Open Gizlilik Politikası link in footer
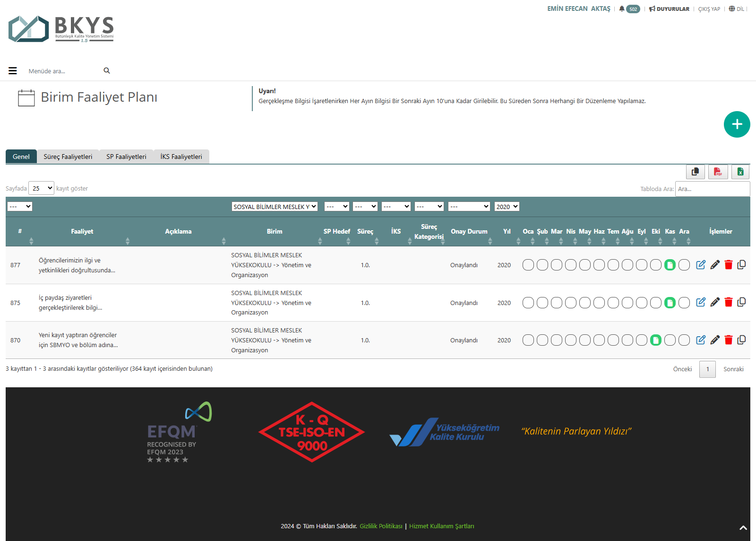 [x=381, y=526]
